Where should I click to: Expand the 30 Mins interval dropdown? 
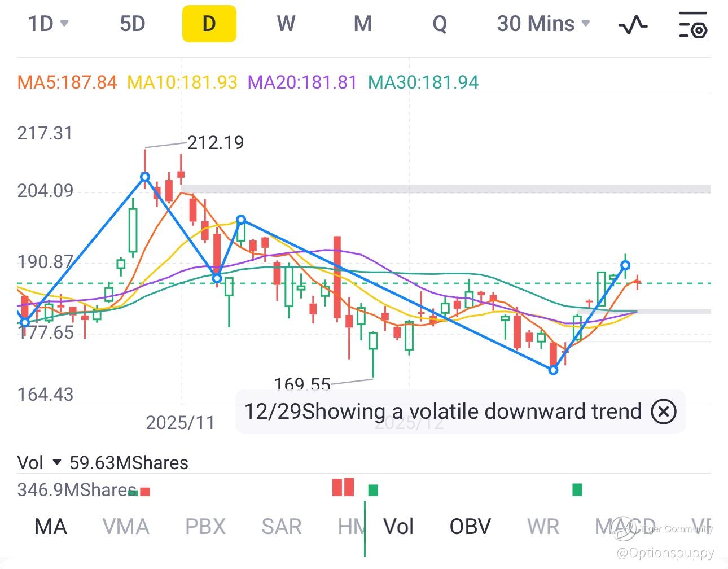(x=543, y=24)
